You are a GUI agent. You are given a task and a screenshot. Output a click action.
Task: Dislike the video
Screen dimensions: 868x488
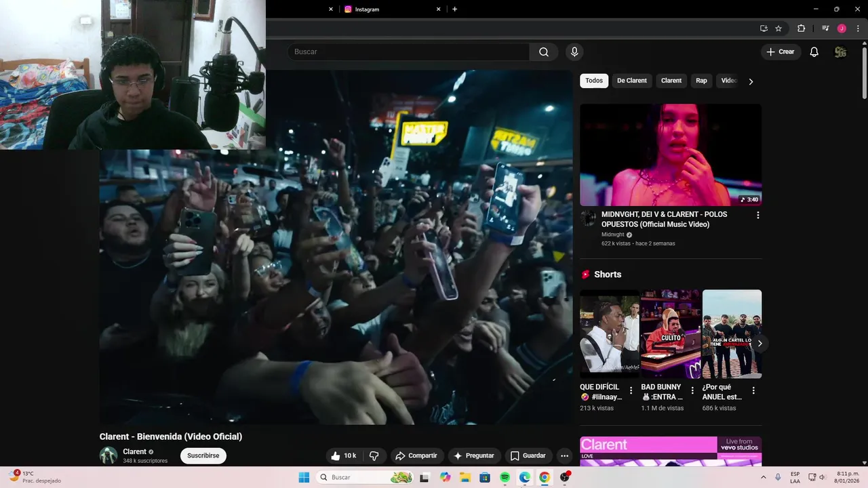(x=374, y=456)
